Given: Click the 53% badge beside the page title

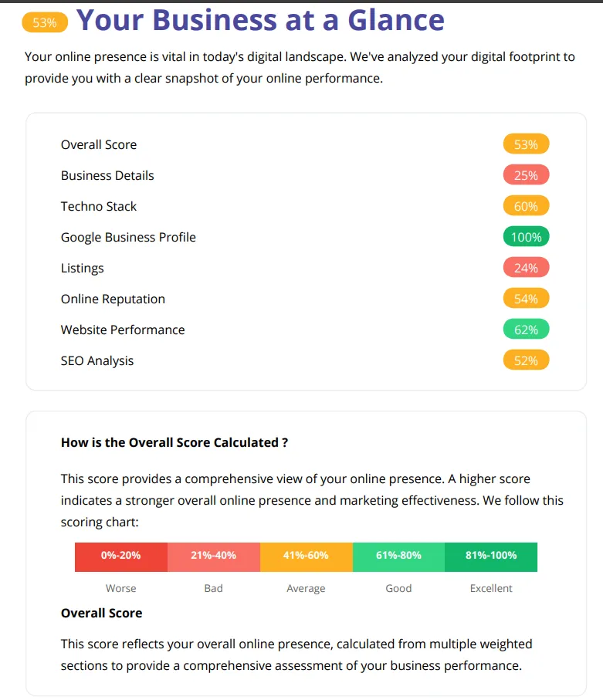Looking at the screenshot, I should (x=45, y=22).
